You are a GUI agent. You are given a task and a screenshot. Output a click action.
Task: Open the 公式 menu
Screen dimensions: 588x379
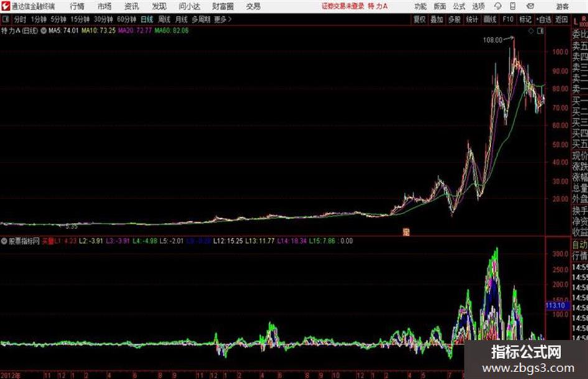tap(459, 6)
